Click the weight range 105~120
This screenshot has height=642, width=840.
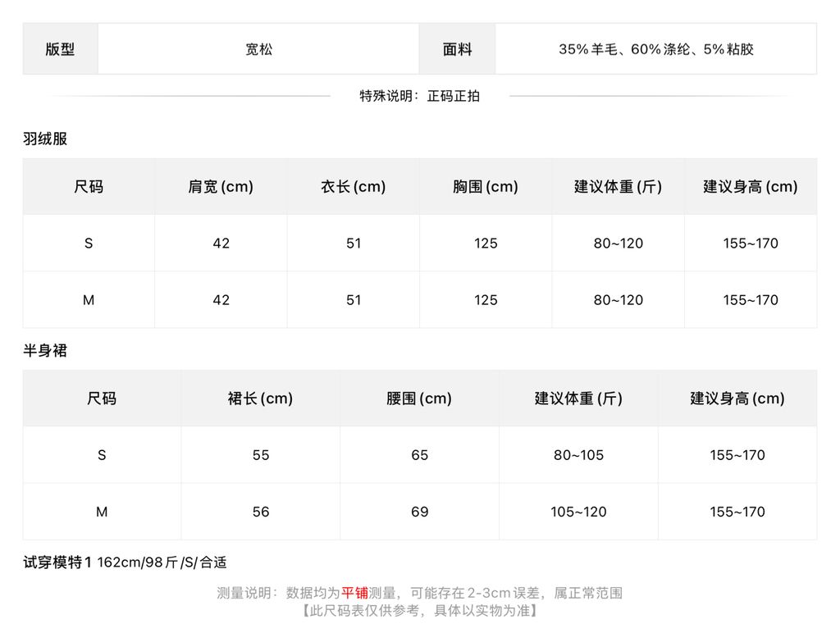coord(578,512)
